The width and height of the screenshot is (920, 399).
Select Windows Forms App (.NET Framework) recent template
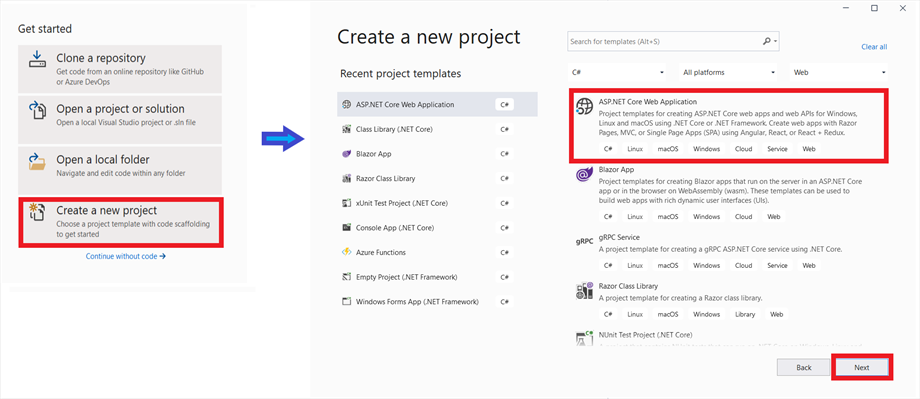437,302
